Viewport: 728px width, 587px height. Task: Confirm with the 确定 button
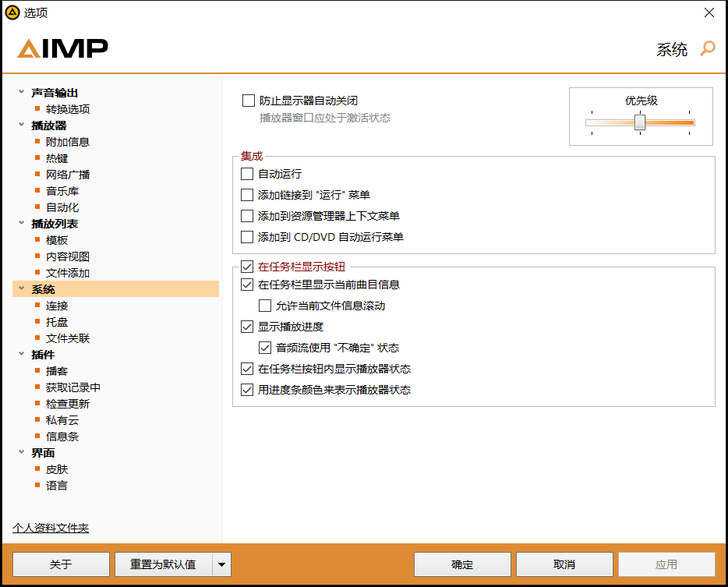click(x=462, y=564)
